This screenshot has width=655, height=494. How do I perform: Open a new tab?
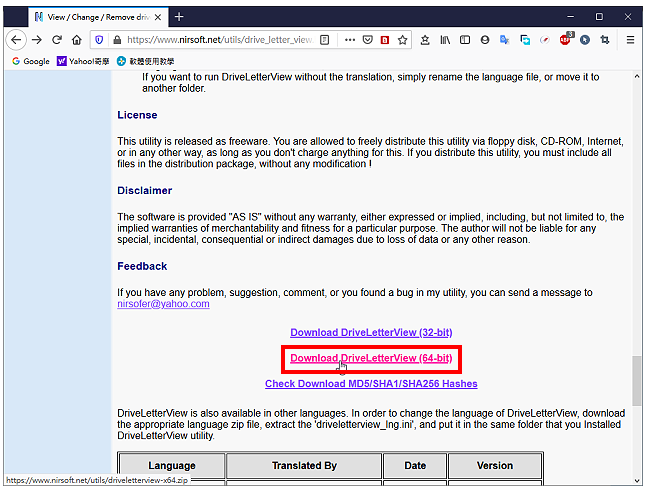coord(179,17)
